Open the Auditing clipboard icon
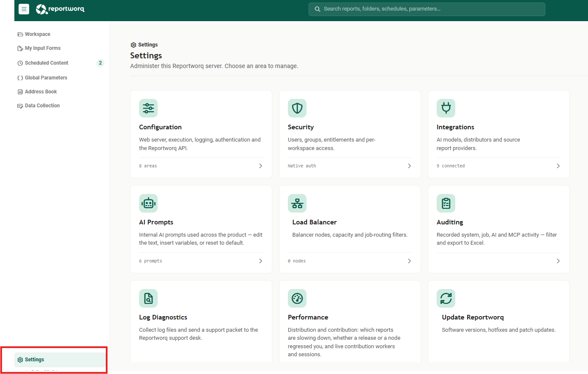 (446, 203)
